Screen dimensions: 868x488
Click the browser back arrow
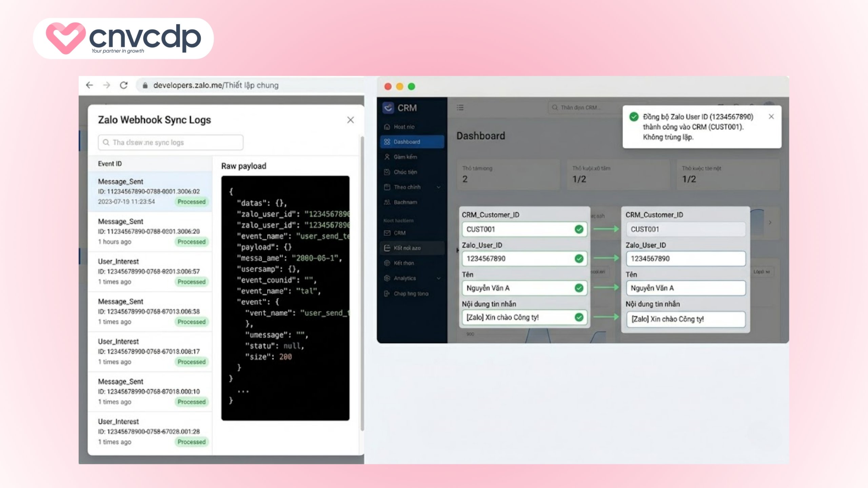coord(90,85)
